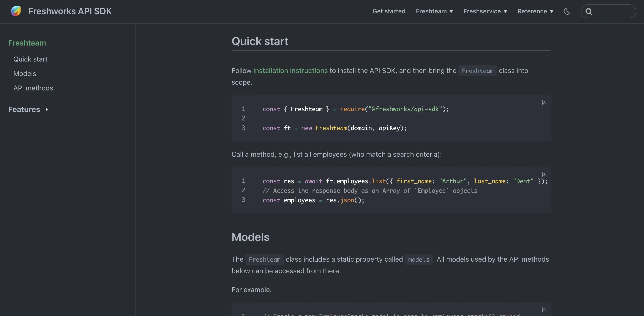
Task: Open the Freshteam nav dropdown
Action: point(434,11)
